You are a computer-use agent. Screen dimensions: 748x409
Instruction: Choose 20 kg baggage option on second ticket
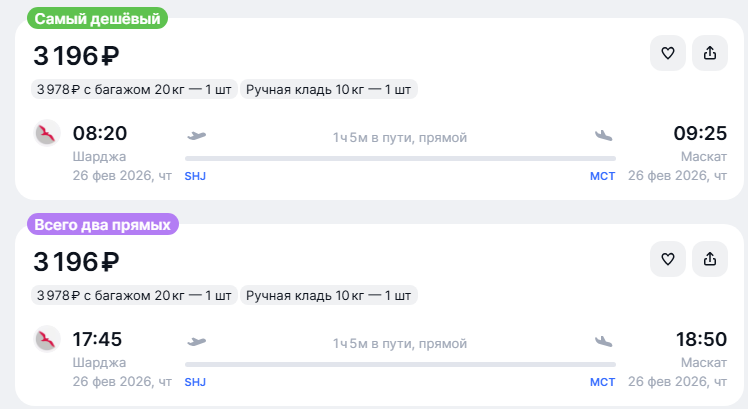[134, 295]
